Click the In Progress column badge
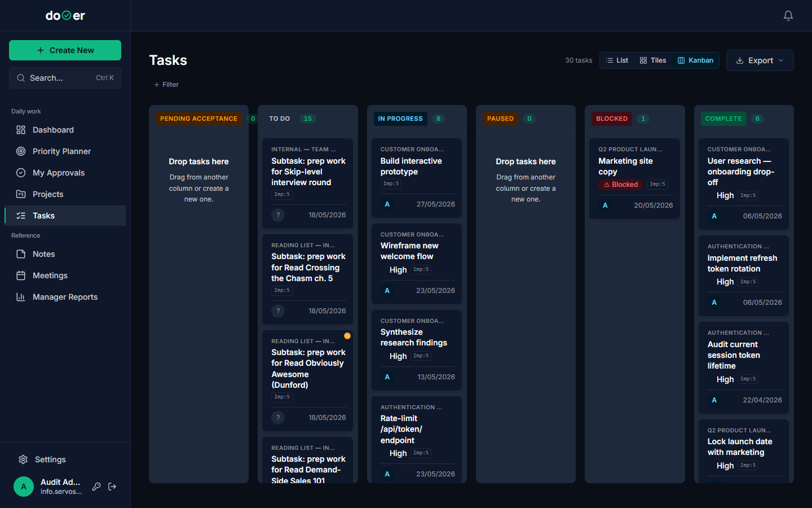 pos(400,119)
